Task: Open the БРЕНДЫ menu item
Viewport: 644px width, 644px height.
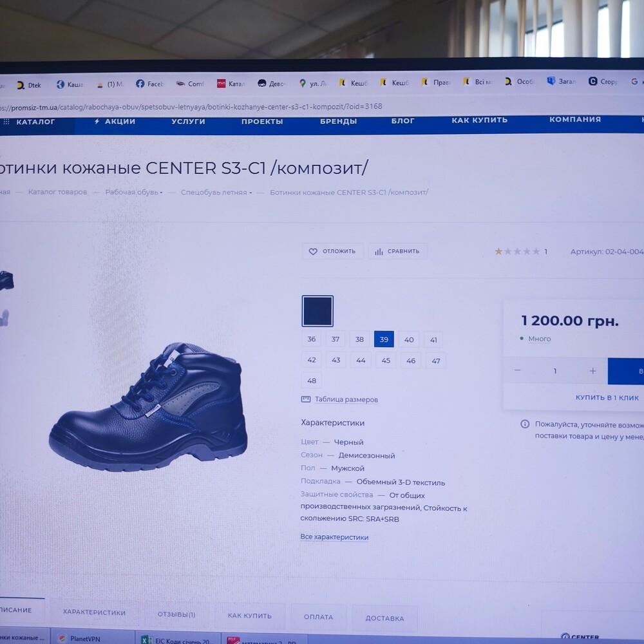Action: click(x=338, y=122)
